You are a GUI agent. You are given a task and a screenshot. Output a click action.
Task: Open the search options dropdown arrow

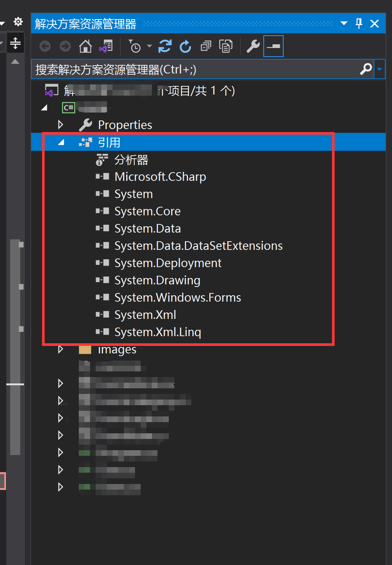click(x=380, y=69)
